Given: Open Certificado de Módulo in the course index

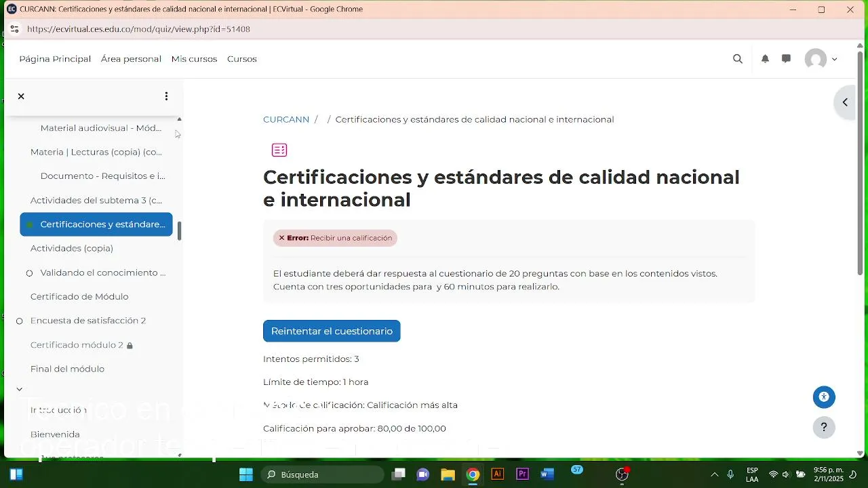Looking at the screenshot, I should pyautogui.click(x=79, y=297).
